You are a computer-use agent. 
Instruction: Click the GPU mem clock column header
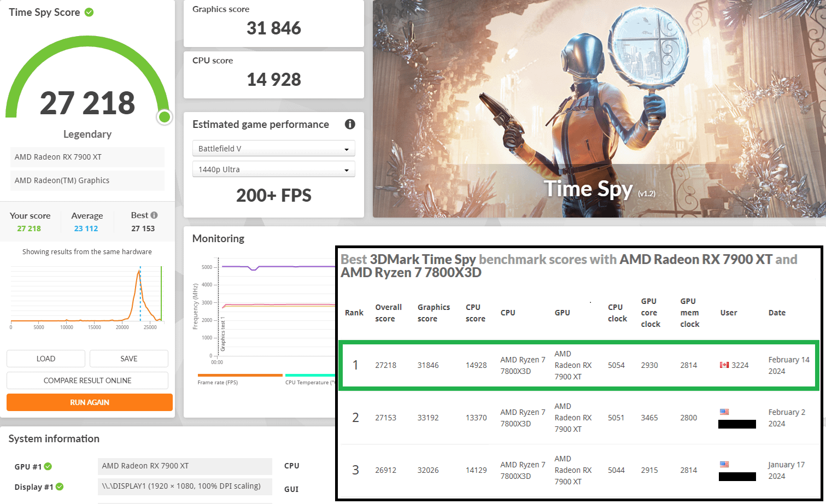click(689, 313)
